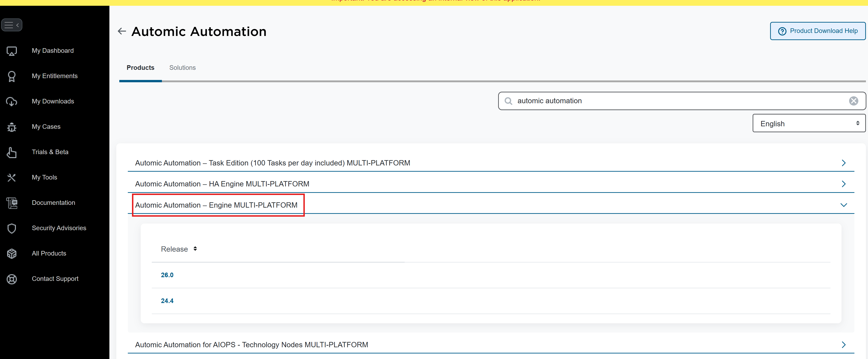This screenshot has height=359, width=868.
Task: Click the Security Advisories shield icon
Action: point(12,228)
